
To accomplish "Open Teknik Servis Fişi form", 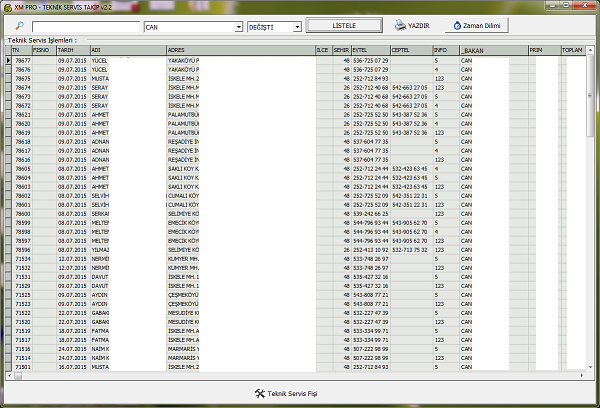I will (x=290, y=392).
